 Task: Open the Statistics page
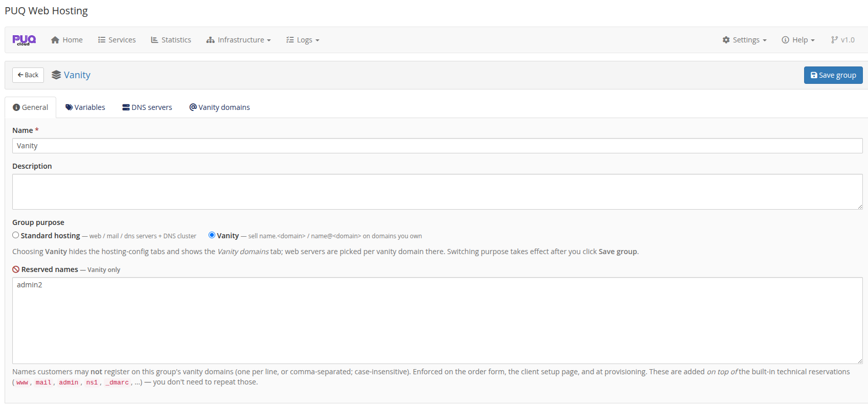(x=171, y=40)
